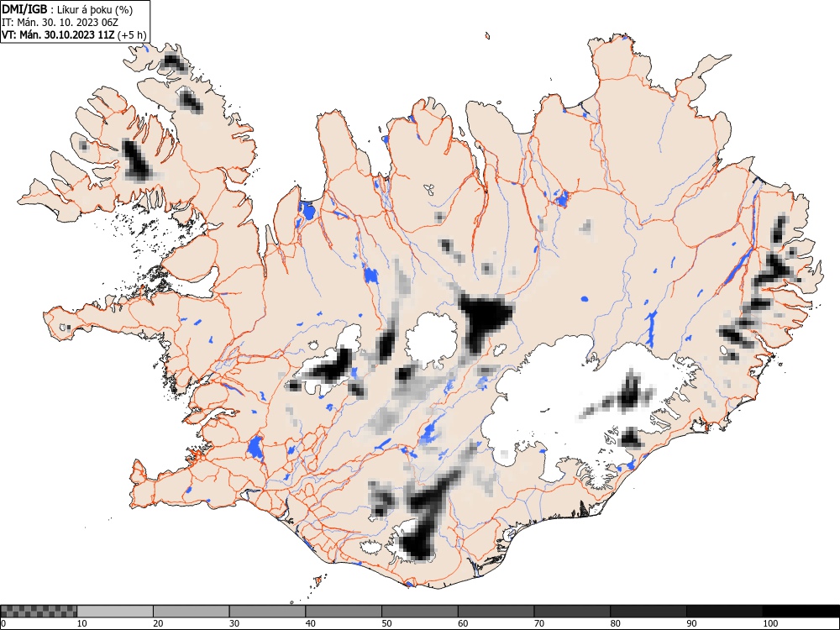Select the 50–60 legend swatch
Viewport: 840px width, 630px height.
pyautogui.click(x=420, y=612)
